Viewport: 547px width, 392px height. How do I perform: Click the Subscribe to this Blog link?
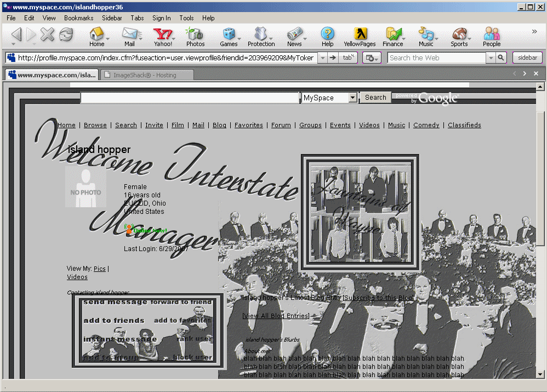(x=378, y=298)
